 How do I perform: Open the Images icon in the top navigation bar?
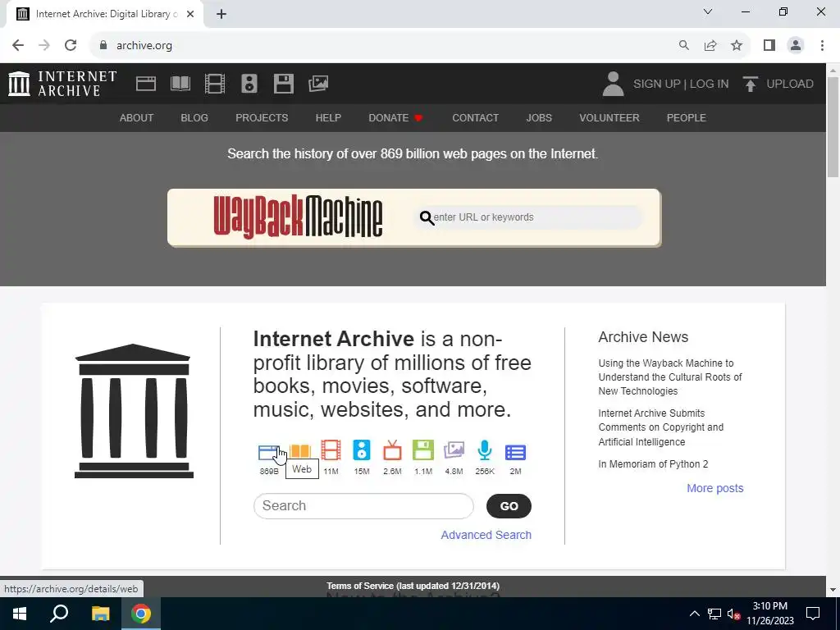(318, 84)
